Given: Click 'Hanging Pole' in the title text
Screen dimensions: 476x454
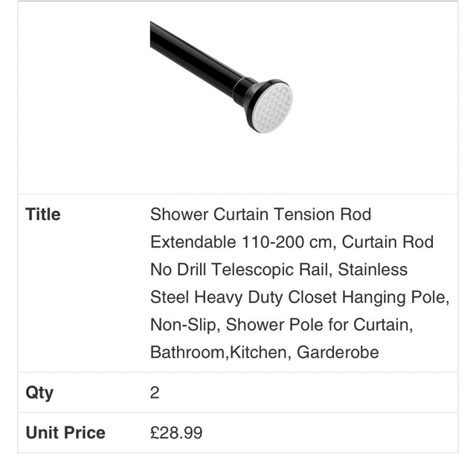Looking at the screenshot, I should coord(393,297).
